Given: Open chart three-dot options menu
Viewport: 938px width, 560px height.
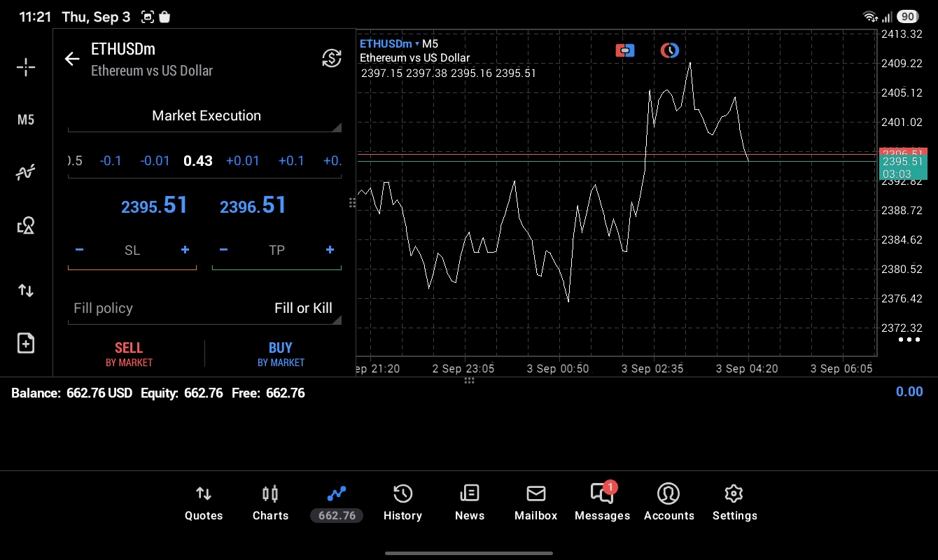Looking at the screenshot, I should [909, 339].
